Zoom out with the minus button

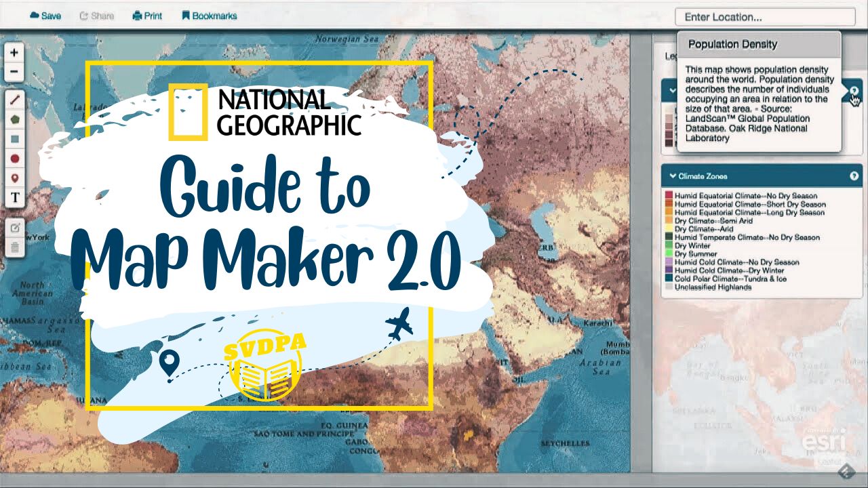click(x=14, y=72)
